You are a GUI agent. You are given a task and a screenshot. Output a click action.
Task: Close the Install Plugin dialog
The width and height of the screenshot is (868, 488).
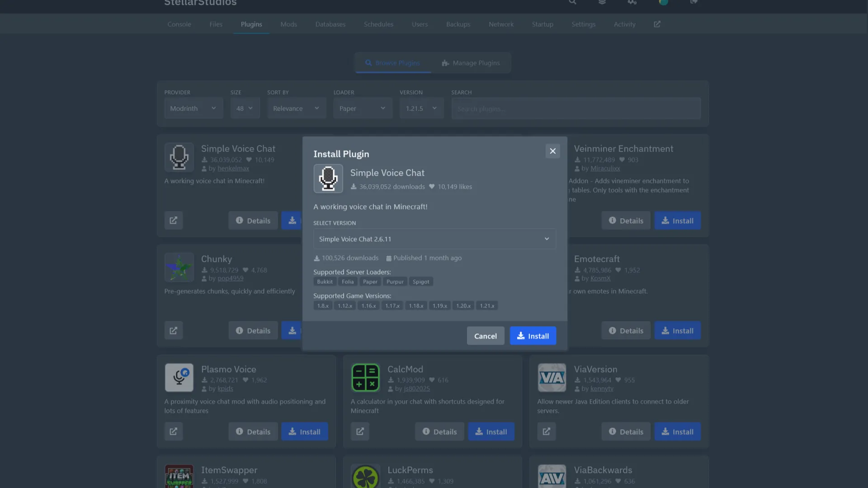pos(552,151)
